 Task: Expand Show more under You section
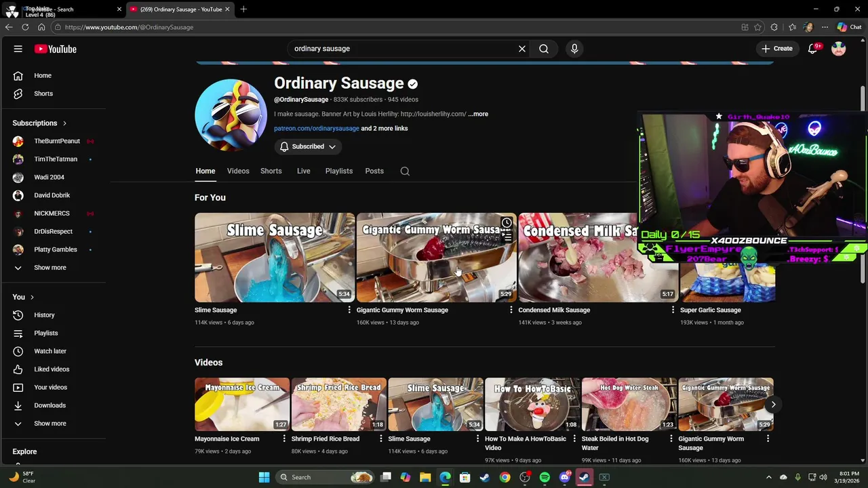(x=50, y=424)
